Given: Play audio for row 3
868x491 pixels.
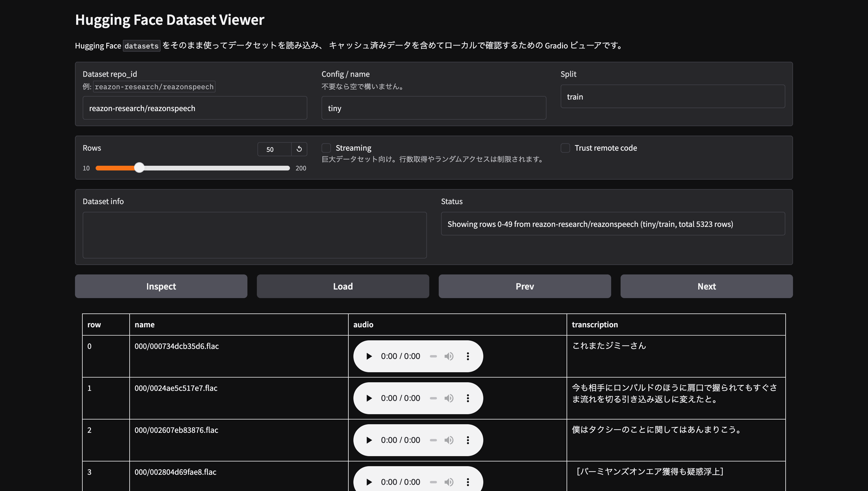Looking at the screenshot, I should tap(369, 482).
